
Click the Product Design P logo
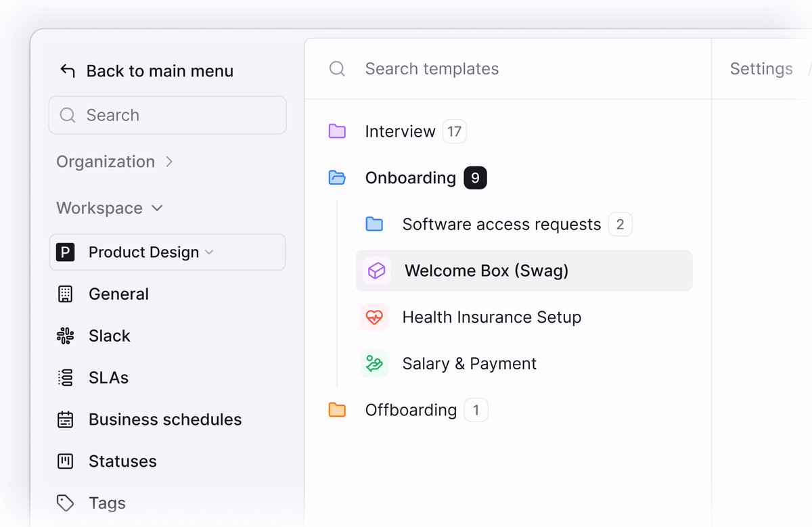(x=65, y=252)
